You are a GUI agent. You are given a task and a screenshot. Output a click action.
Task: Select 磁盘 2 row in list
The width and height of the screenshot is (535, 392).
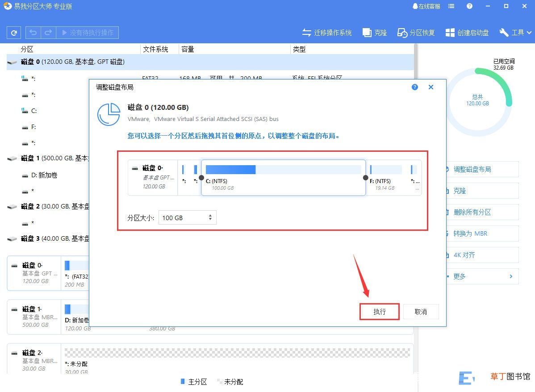click(x=48, y=206)
